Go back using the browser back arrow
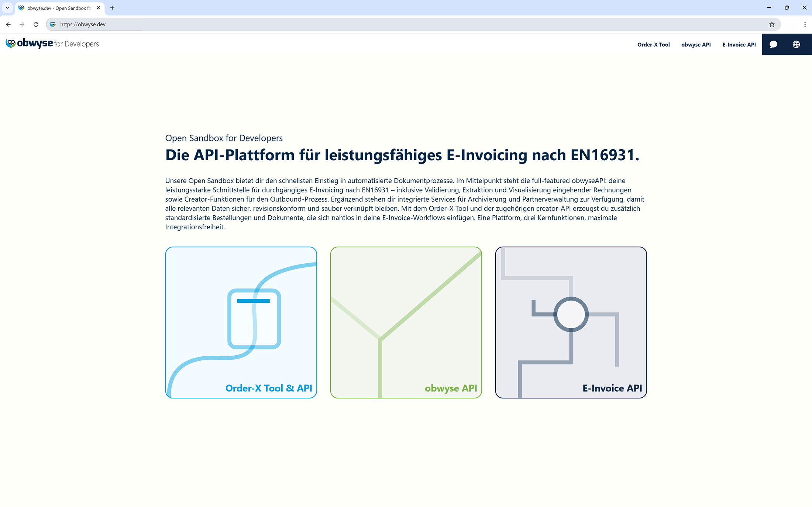 8,24
